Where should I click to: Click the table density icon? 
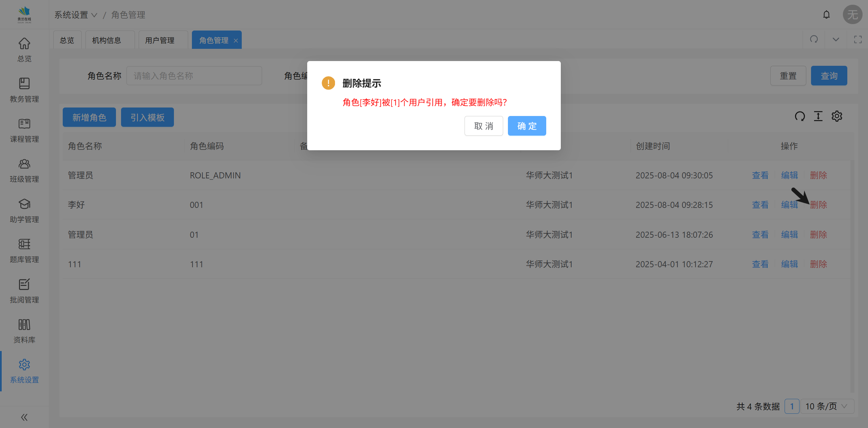(818, 116)
